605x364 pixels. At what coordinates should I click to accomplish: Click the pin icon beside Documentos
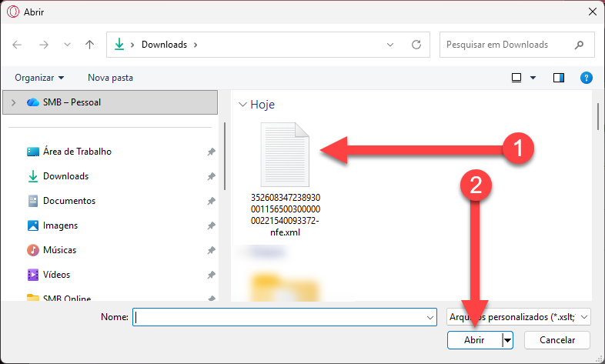tap(211, 202)
